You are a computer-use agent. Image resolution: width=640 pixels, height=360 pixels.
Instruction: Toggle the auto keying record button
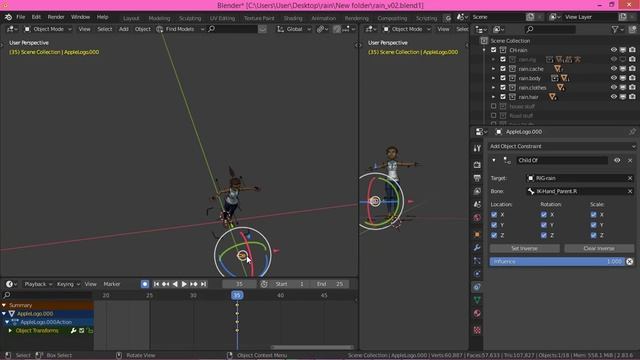(x=145, y=284)
